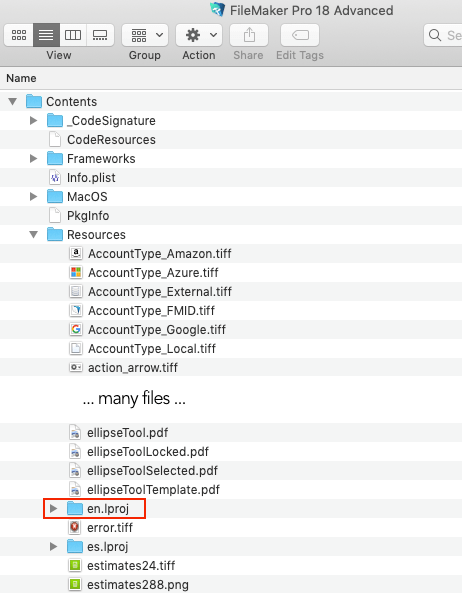
Task: Select list view button
Action: 47,35
